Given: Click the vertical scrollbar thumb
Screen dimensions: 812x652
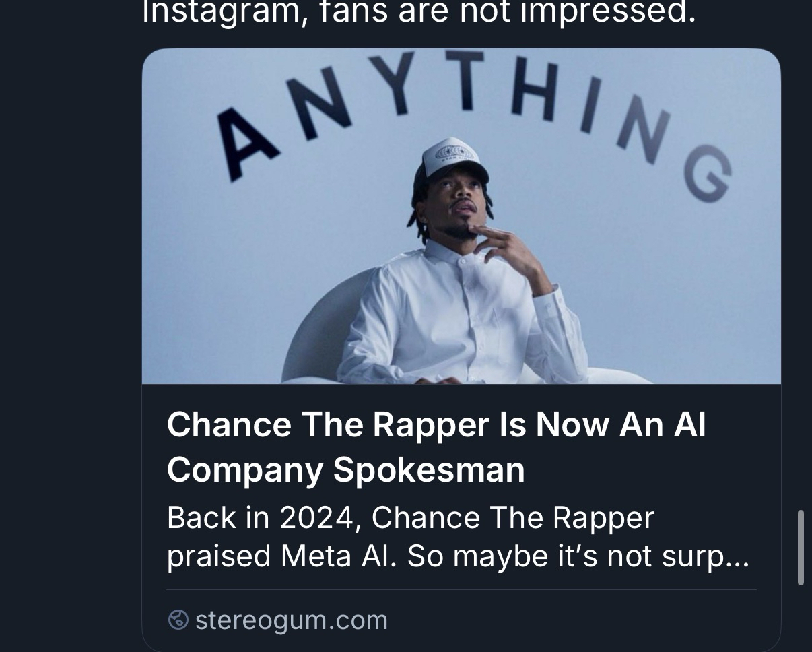Looking at the screenshot, I should [x=801, y=547].
